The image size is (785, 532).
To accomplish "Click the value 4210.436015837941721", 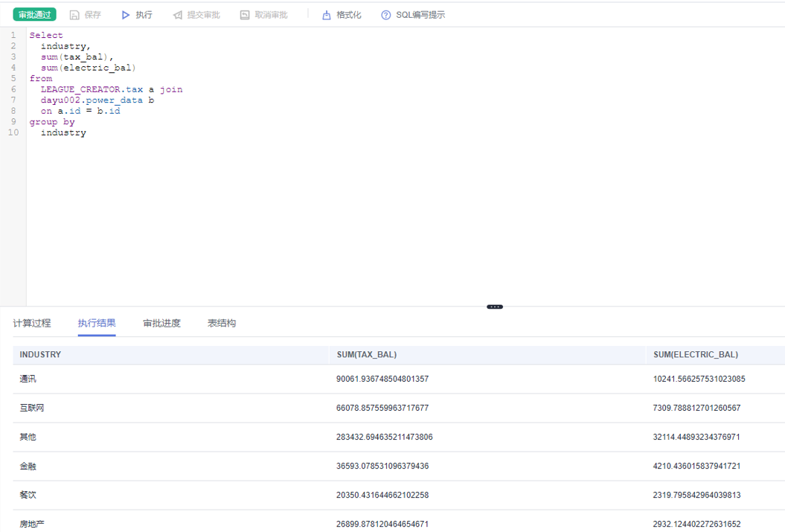I will (x=697, y=466).
